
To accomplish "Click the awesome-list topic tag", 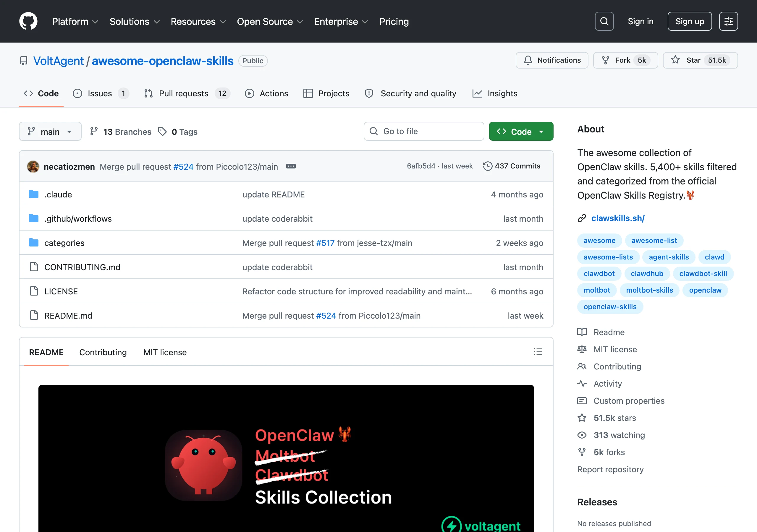I will [x=654, y=241].
